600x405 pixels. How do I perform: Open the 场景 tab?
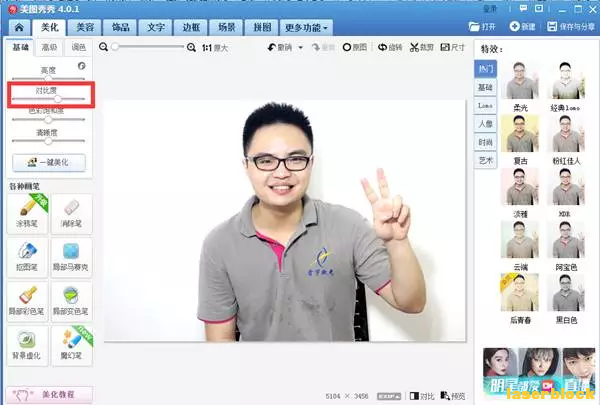point(226,28)
